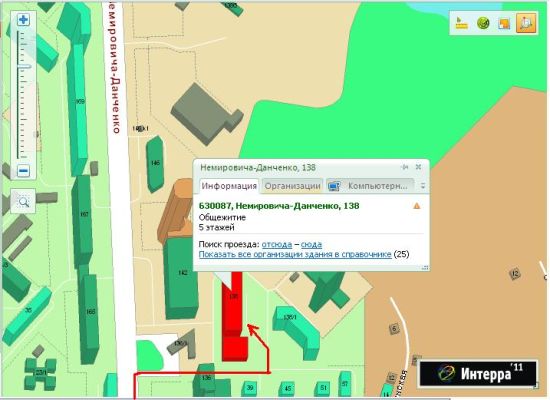Pin the Немировича-Данченко, 138 info card
Screen dimensions: 550x400
pyautogui.click(x=405, y=167)
